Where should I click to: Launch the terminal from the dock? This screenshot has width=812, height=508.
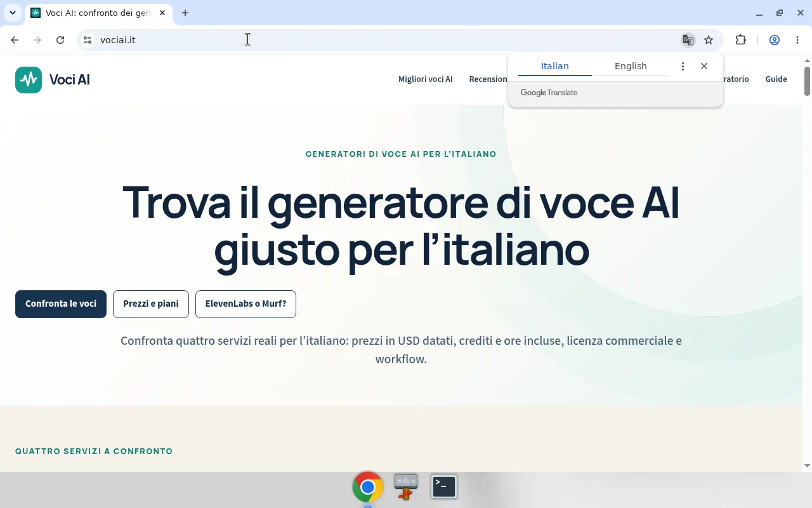tap(444, 486)
